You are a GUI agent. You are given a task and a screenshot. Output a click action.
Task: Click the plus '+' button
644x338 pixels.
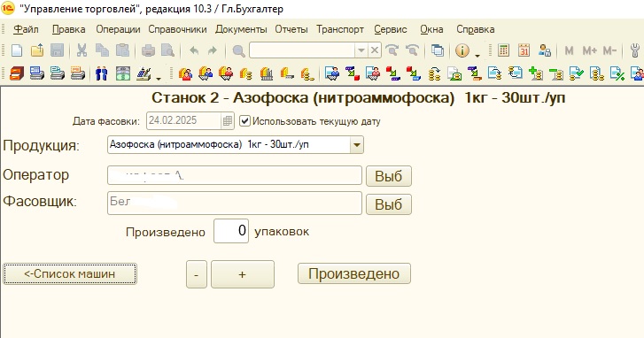(x=243, y=274)
